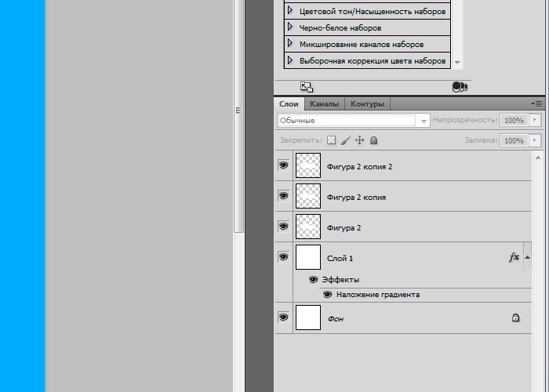Screen dimensions: 549x392
Task: Hide the Фигура 2 копия 2 layer
Action: pyautogui.click(x=284, y=165)
